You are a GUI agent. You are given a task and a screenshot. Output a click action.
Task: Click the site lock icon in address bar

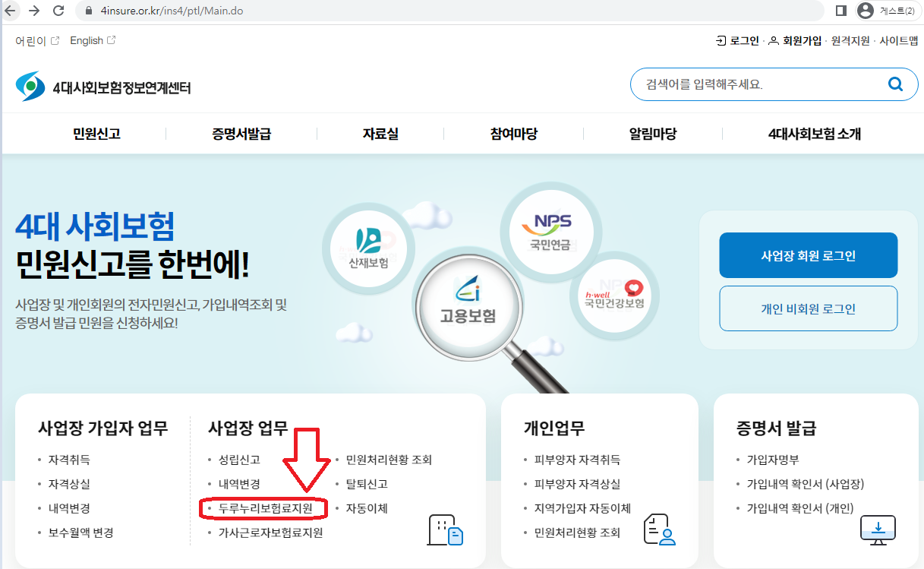87,11
